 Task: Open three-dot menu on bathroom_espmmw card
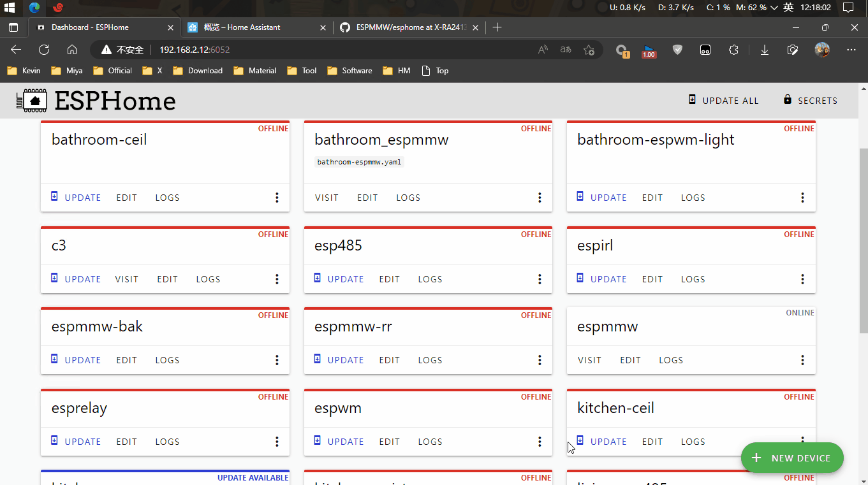tap(540, 198)
